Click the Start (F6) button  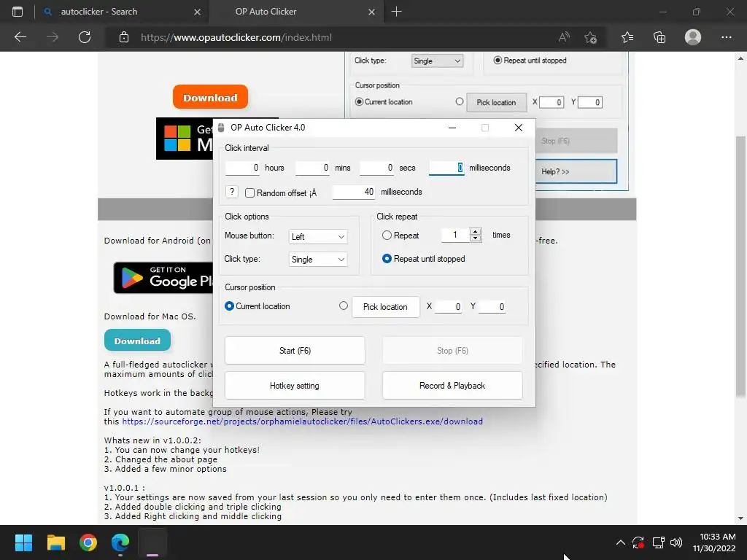(295, 351)
